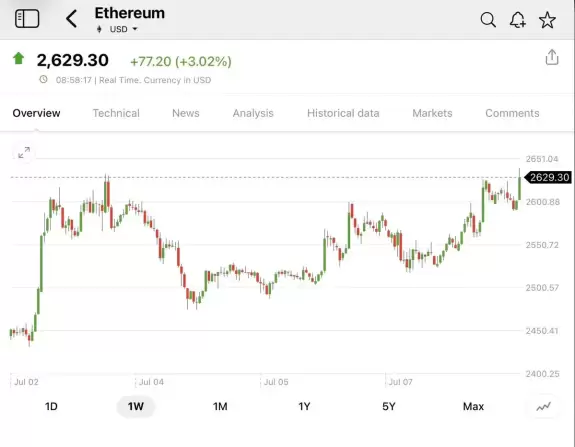This screenshot has height=447, width=575.
Task: Add Ethereum to watchlist with star icon
Action: click(x=547, y=19)
